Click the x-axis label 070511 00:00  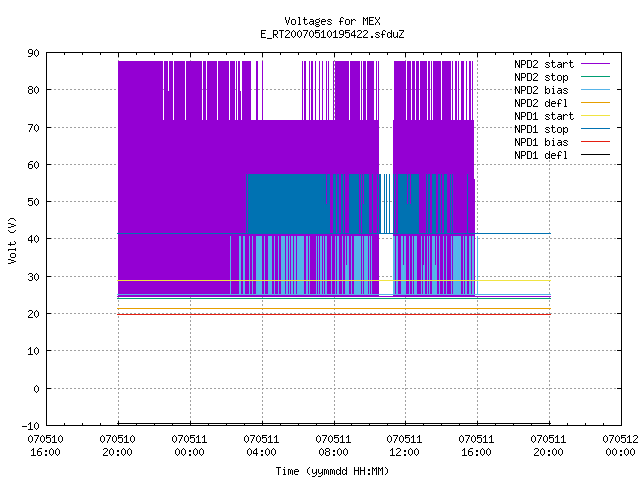(x=189, y=446)
